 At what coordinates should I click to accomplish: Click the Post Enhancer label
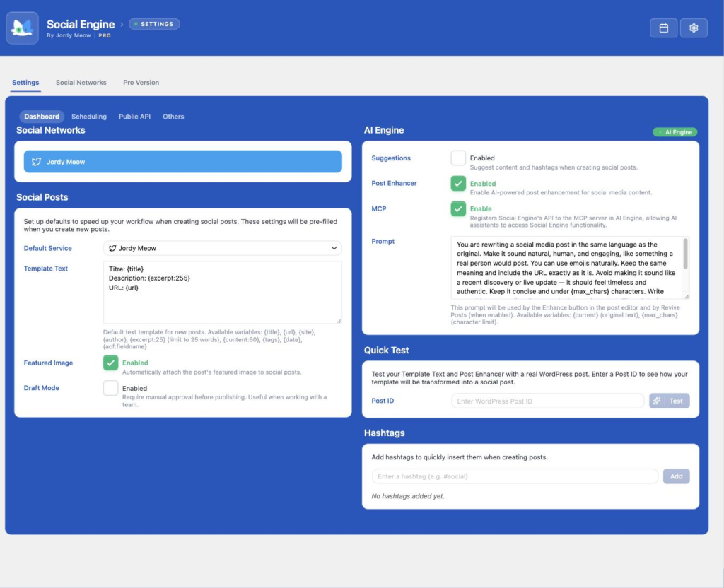point(394,183)
